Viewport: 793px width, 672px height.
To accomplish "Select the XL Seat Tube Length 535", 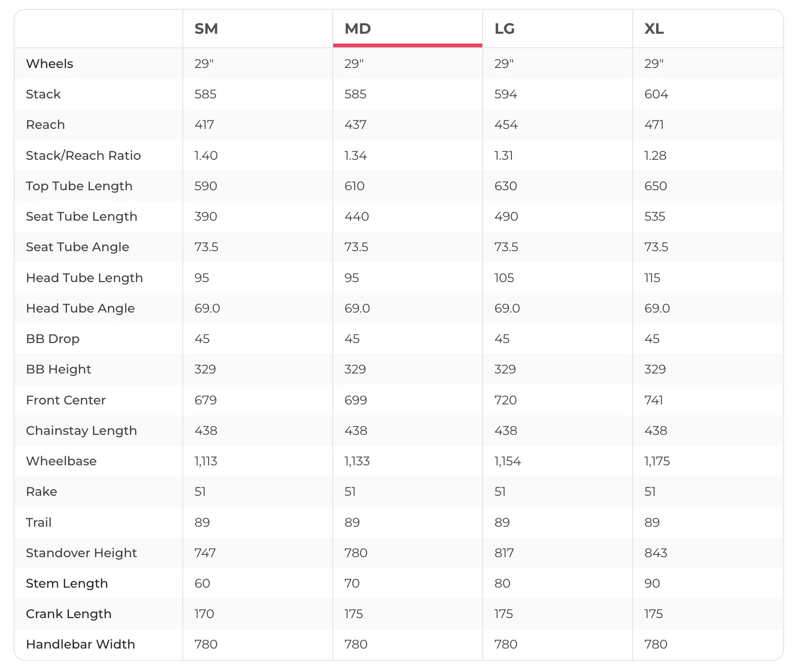I will tap(655, 217).
